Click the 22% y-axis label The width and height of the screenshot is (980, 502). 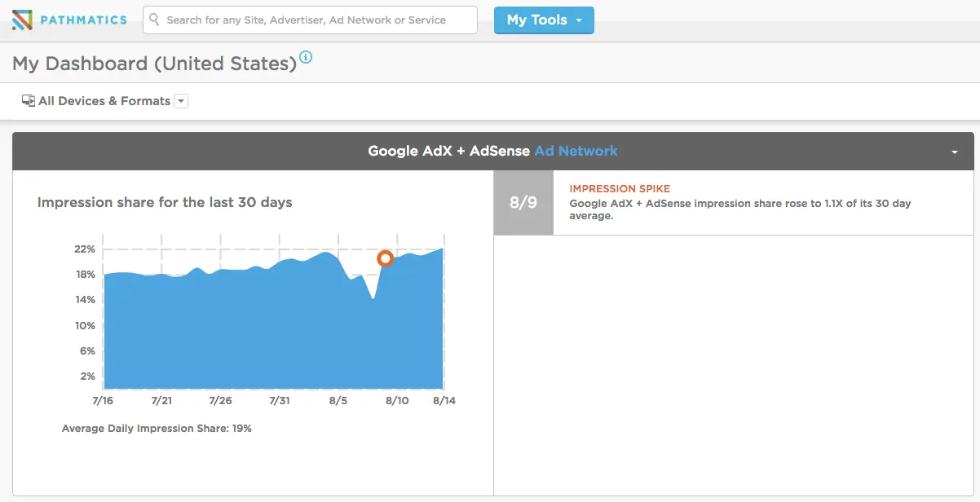86,249
